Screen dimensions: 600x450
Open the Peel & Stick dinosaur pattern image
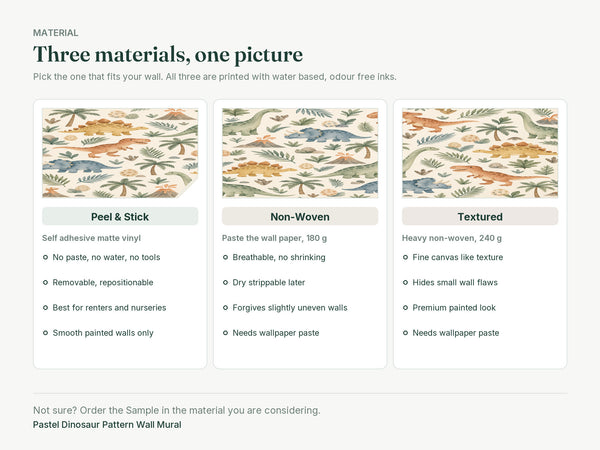(120, 153)
